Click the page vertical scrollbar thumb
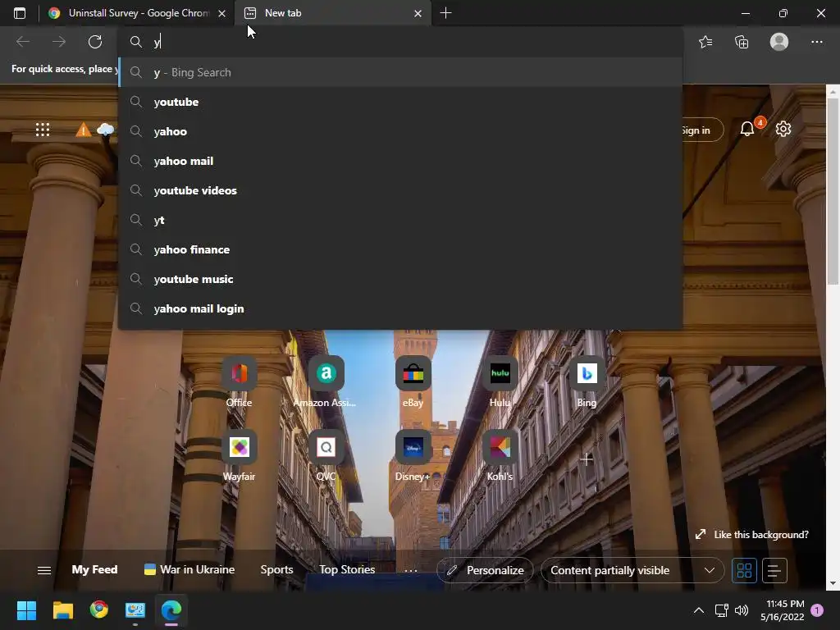Viewport: 840px width, 630px height. click(833, 192)
